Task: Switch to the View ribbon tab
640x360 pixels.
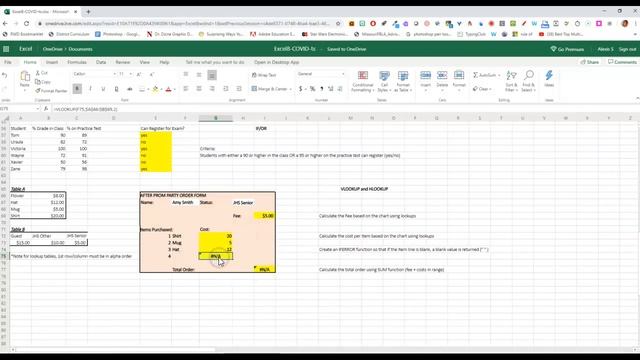Action: pos(144,62)
